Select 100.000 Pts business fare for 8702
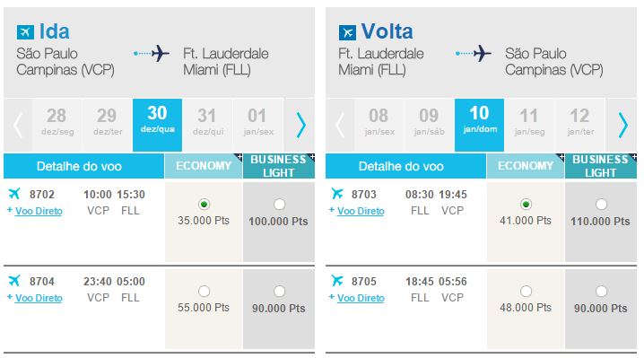 (279, 205)
